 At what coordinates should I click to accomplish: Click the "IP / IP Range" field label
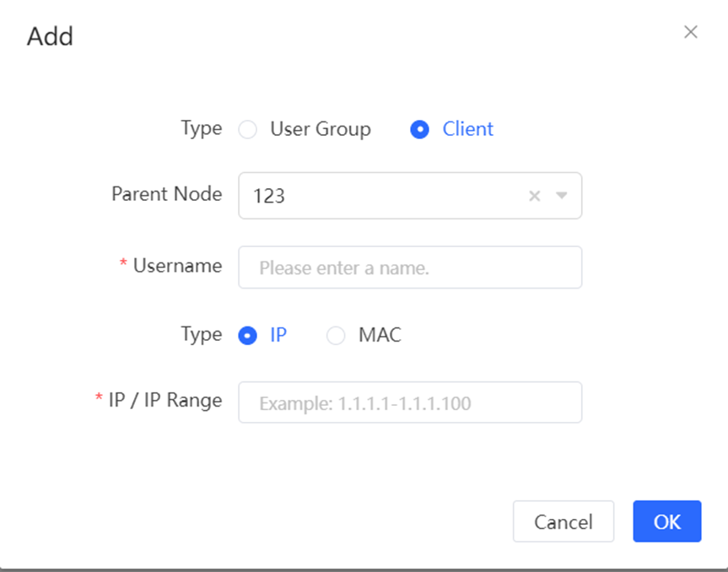coord(164,400)
